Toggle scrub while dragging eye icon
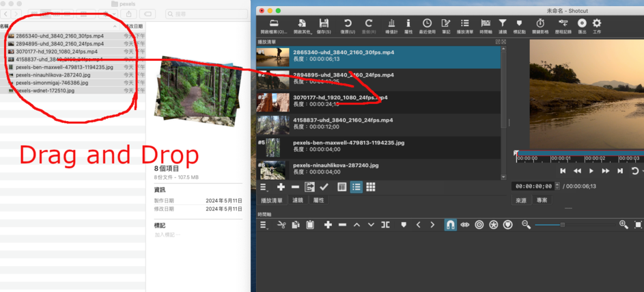 coord(465,225)
